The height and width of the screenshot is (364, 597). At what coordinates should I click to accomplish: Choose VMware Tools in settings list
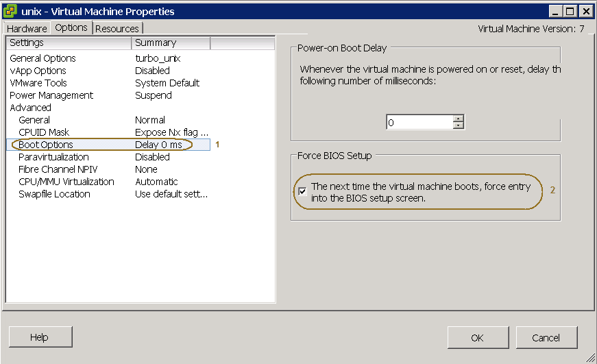click(x=38, y=83)
